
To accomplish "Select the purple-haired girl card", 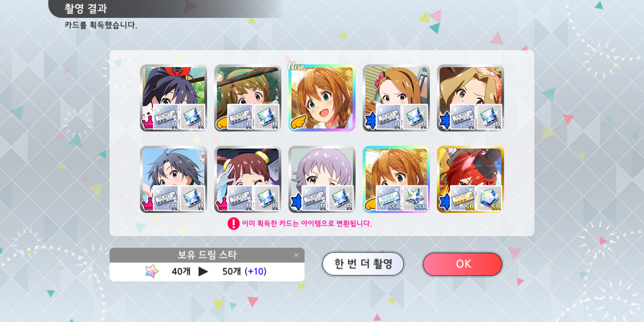I will click(x=322, y=179).
